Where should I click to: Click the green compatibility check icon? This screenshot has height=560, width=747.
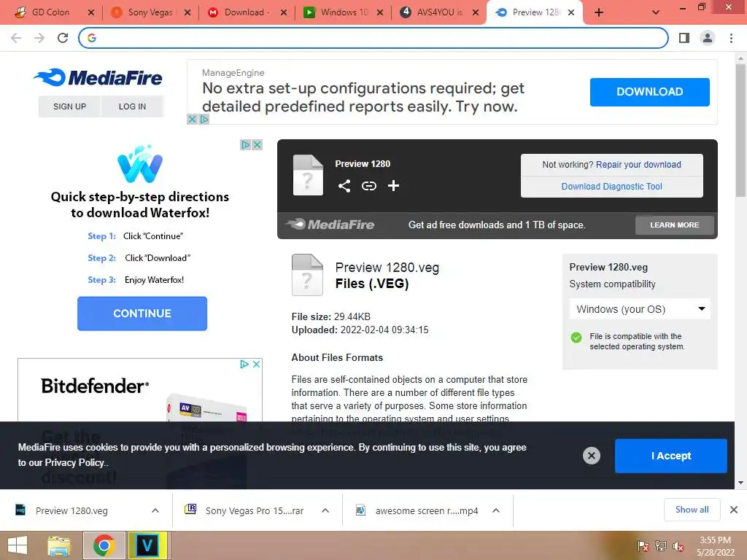576,338
